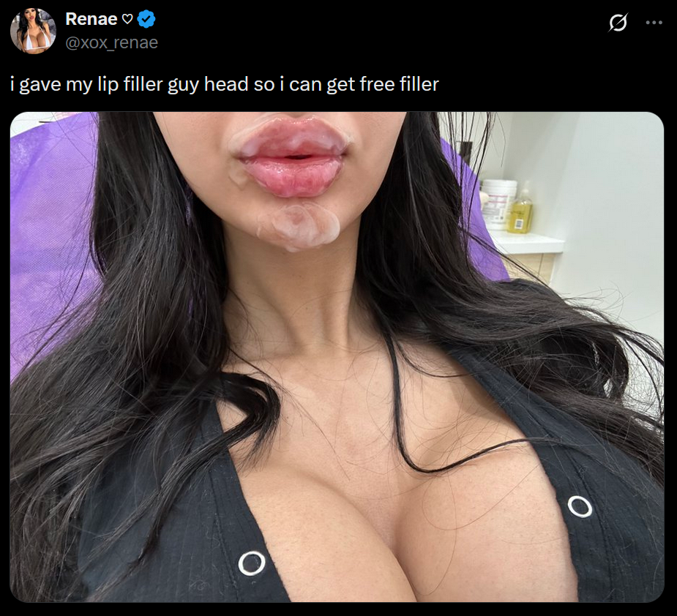Expand more actions via the ellipsis
The width and height of the screenshot is (677, 616).
[654, 23]
